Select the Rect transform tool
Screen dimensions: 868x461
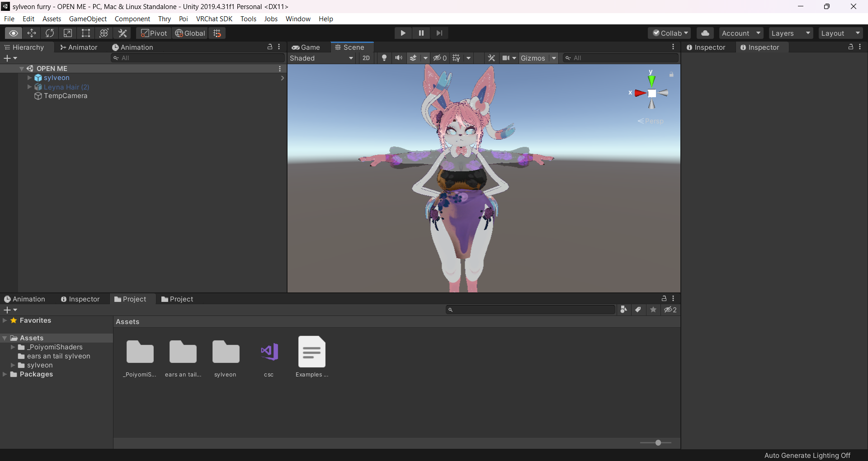tap(86, 33)
